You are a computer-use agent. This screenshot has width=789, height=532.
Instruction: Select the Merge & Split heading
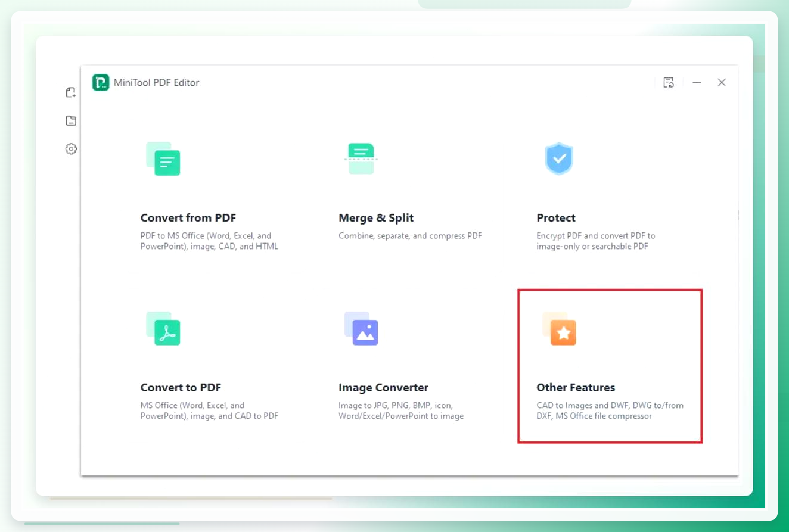(376, 218)
